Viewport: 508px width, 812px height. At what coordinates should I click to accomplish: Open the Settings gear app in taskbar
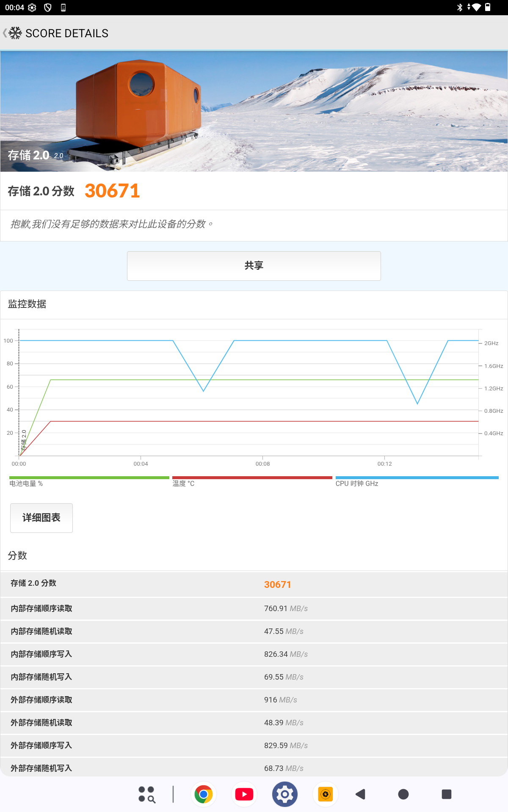[x=285, y=794]
